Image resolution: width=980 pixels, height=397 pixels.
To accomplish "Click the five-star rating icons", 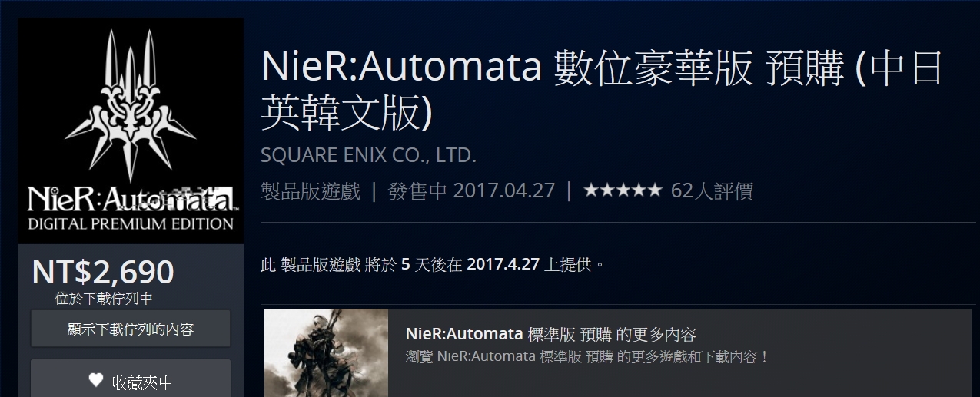I will click(x=622, y=190).
